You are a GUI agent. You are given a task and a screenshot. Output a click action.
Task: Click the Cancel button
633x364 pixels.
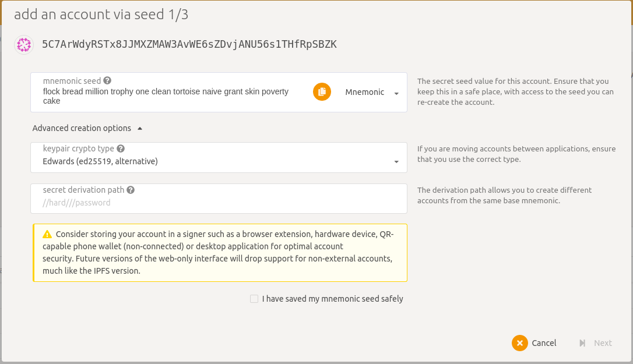534,343
